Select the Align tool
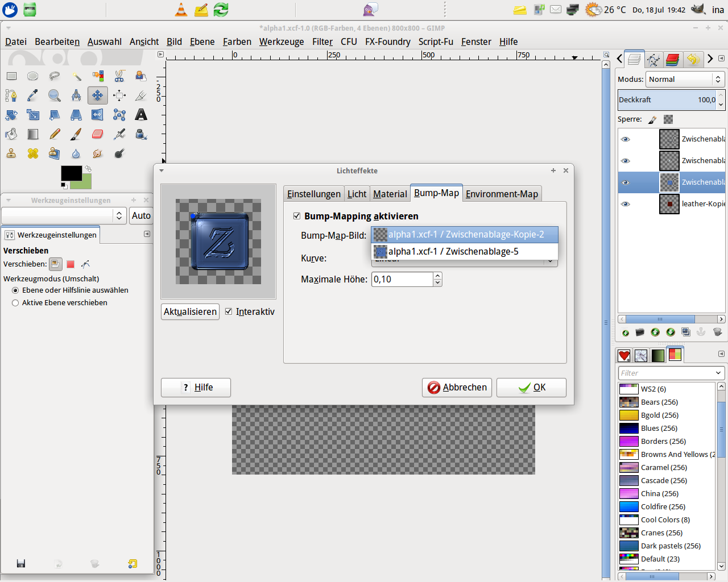Screen dimensions: 728x582 119,95
